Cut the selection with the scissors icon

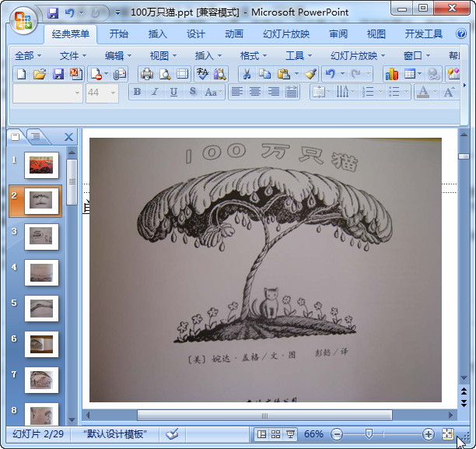pyautogui.click(x=247, y=74)
